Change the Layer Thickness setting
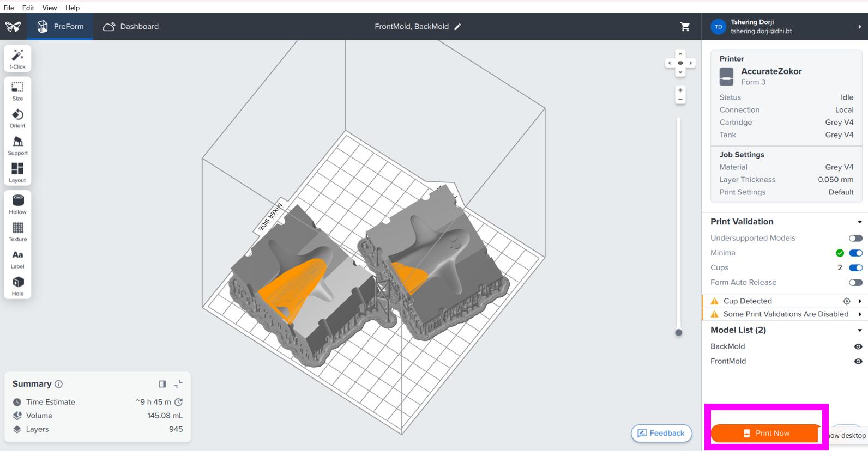The height and width of the screenshot is (451, 868). [786, 180]
